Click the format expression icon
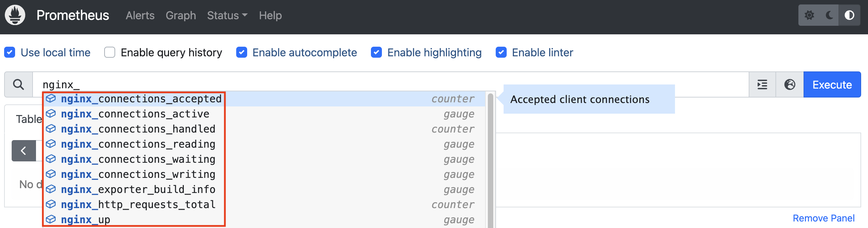The width and height of the screenshot is (868, 228). pyautogui.click(x=762, y=84)
